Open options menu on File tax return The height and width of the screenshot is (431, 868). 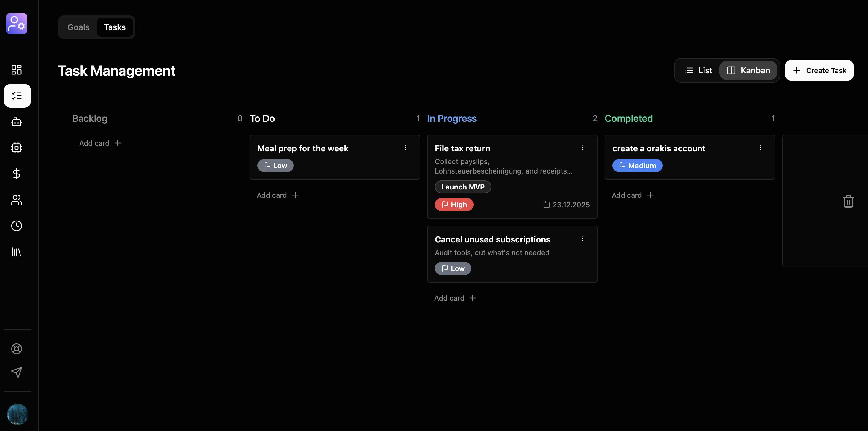point(583,148)
